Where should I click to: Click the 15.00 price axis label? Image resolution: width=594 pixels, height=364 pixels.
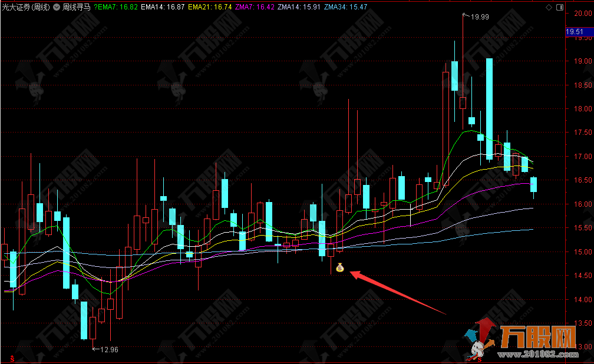(x=583, y=252)
